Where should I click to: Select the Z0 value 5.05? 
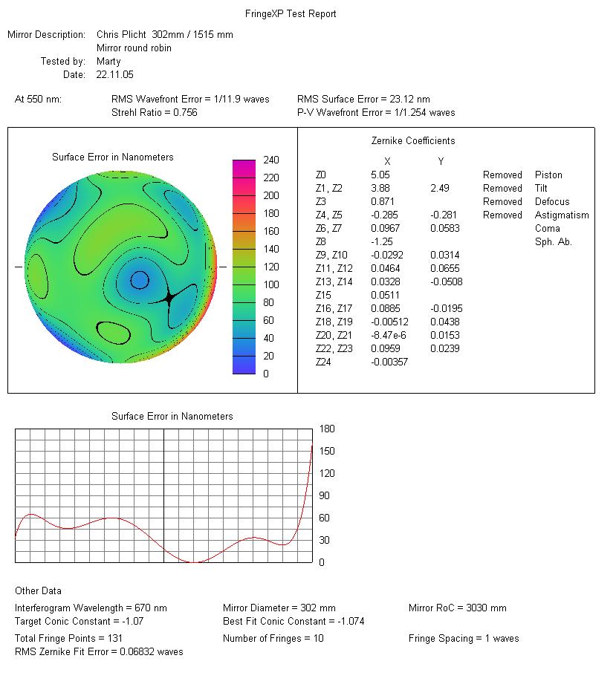tap(380, 175)
